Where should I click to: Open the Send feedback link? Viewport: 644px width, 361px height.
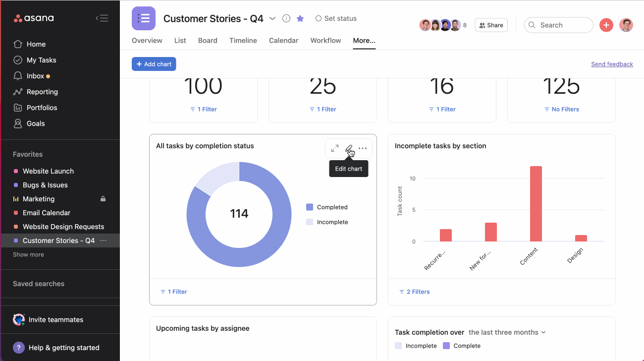pos(612,64)
